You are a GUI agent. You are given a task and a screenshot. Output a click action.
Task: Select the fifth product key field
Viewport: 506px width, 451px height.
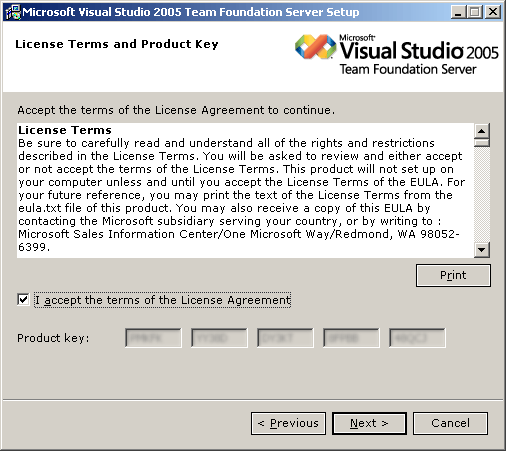(417, 338)
